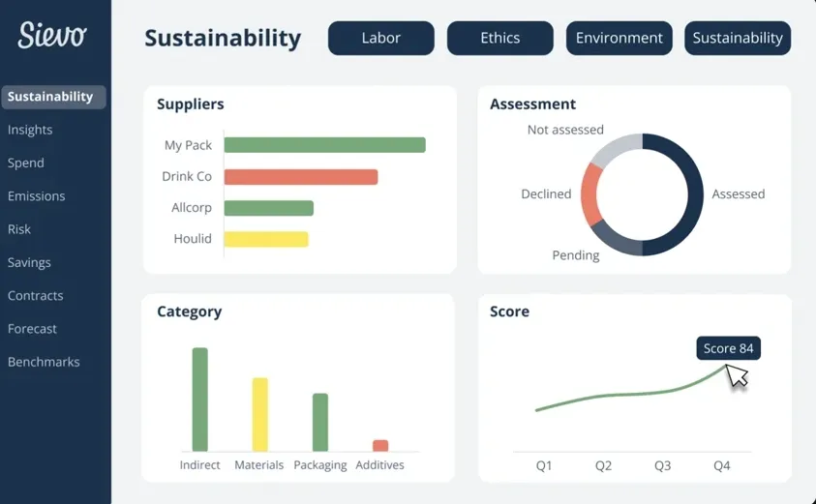816x504 pixels.
Task: Click the Environment tab button
Action: [x=619, y=39]
